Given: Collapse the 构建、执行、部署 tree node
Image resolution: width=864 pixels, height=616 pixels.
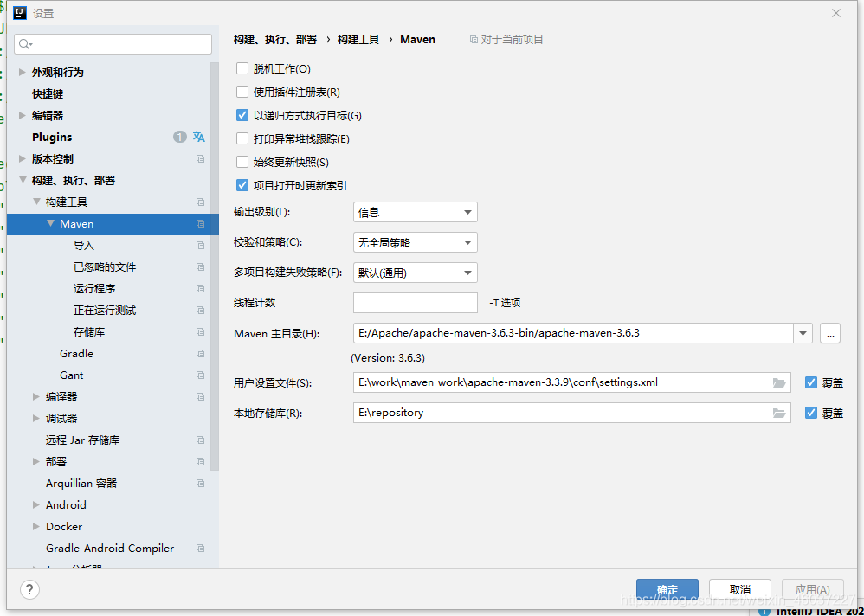Looking at the screenshot, I should click(x=23, y=180).
